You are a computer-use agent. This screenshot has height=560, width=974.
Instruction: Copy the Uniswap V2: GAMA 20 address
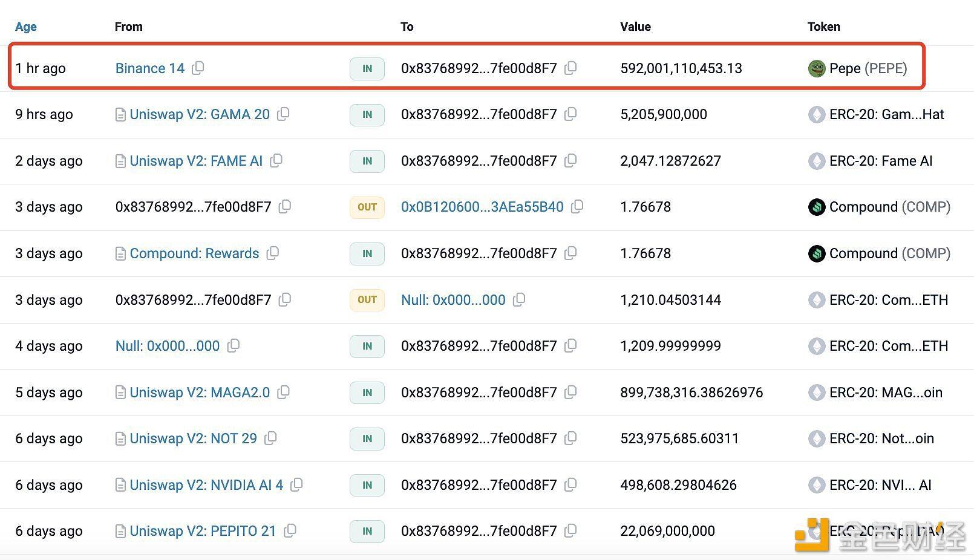pyautogui.click(x=283, y=114)
